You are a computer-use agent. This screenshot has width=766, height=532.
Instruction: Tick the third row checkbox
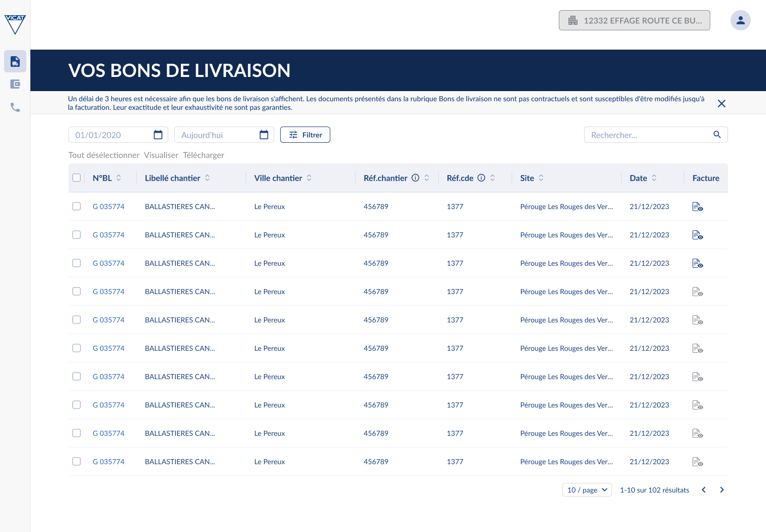point(76,263)
